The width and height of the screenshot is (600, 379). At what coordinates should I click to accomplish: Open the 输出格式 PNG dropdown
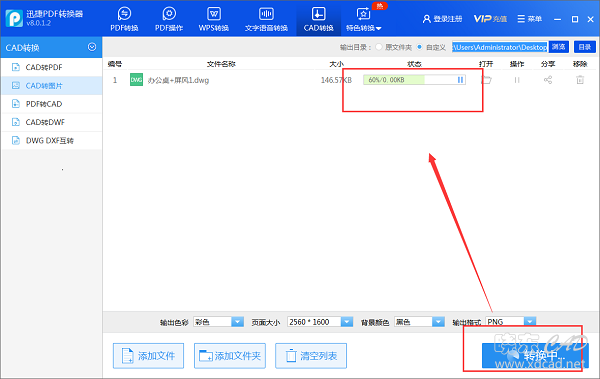click(x=511, y=322)
